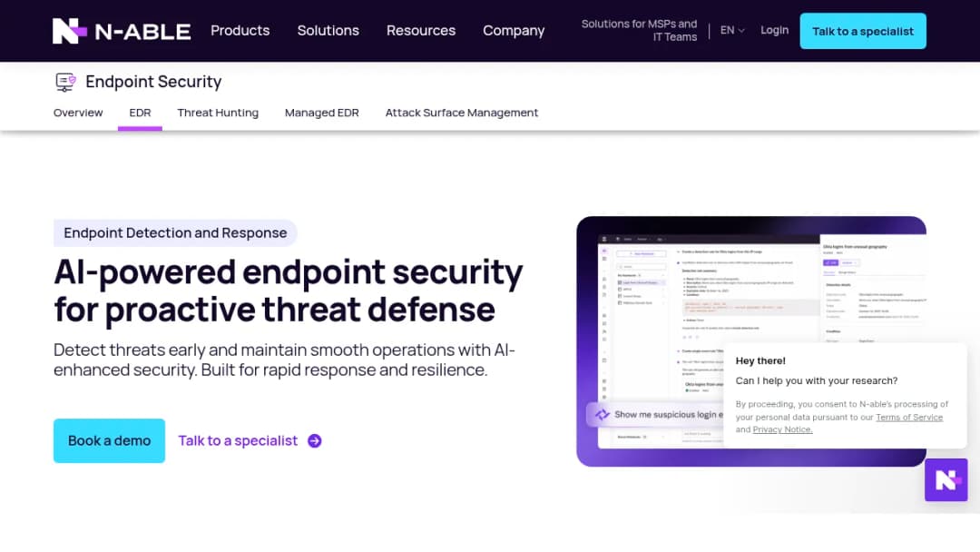Click the sparkle icon beside Show me suspicious login

point(602,415)
